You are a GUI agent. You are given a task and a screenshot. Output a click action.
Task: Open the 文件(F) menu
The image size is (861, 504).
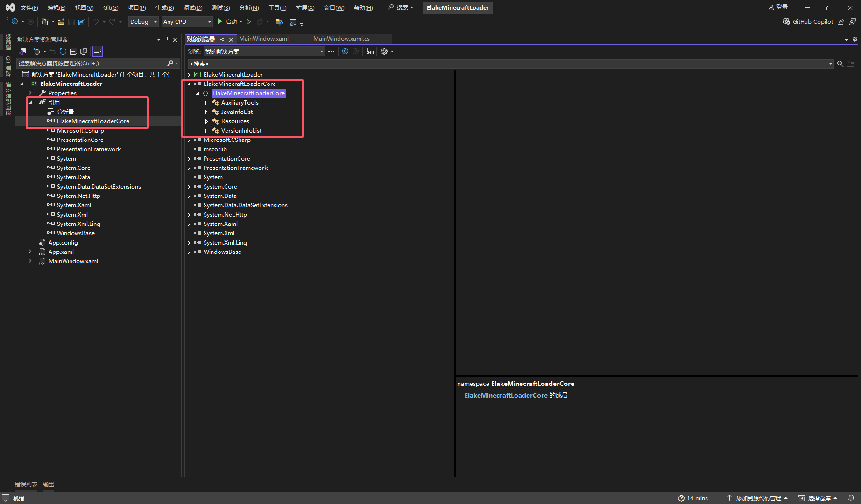pyautogui.click(x=29, y=7)
